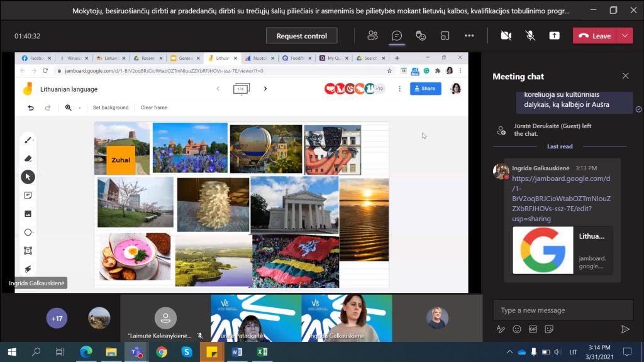Open the More actions ellipsis menu
Screen dimensions: 644x362
(x=469, y=36)
